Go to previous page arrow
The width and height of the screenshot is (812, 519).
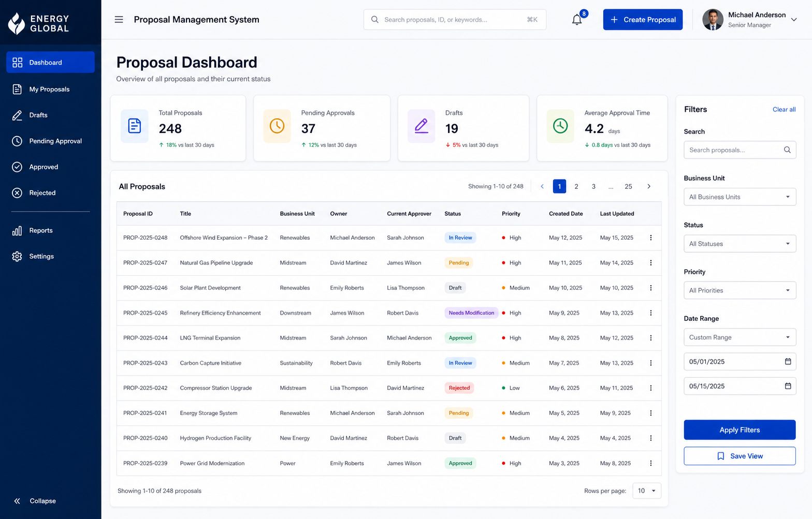tap(542, 186)
